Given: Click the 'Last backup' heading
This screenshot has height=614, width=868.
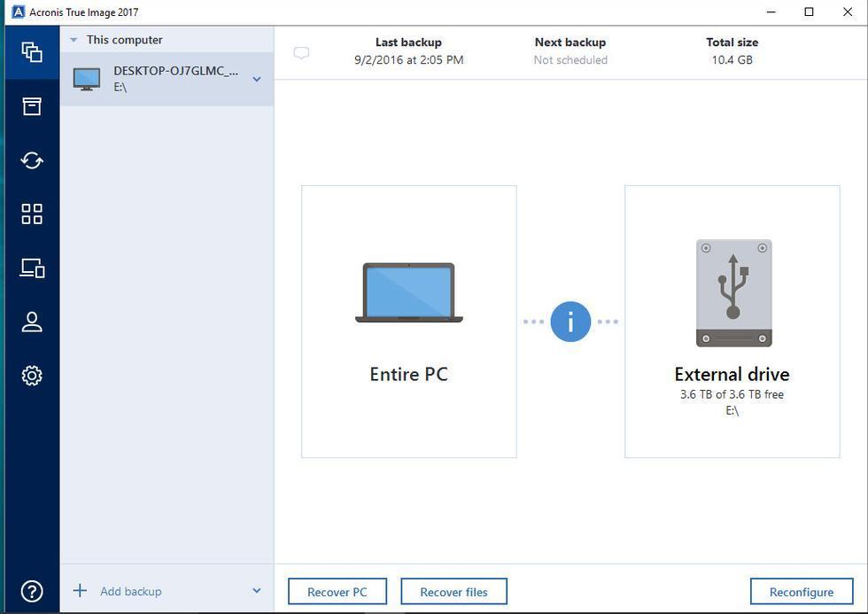Looking at the screenshot, I should click(408, 42).
